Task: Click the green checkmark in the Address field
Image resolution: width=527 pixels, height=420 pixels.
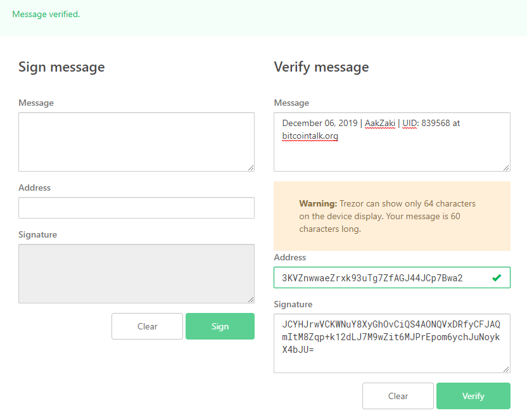Action: [497, 277]
